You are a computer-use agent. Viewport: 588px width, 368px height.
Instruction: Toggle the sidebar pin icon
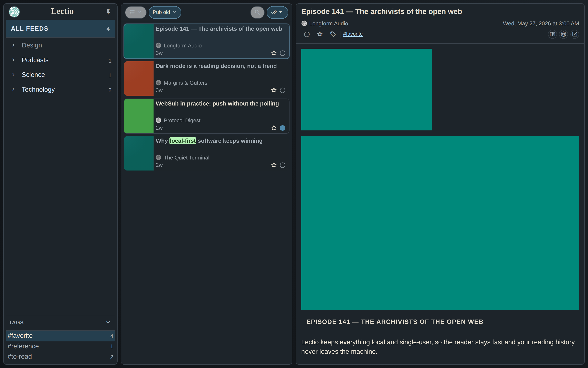108,12
